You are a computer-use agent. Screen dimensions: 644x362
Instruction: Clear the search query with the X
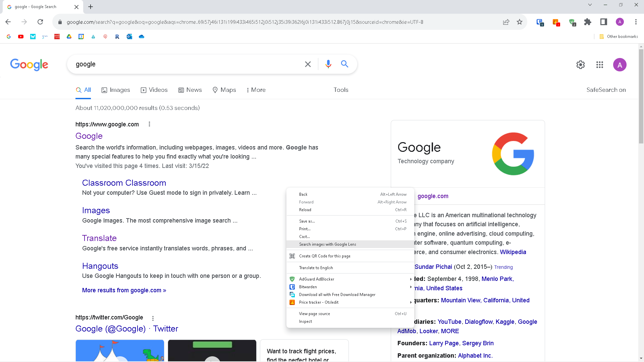point(308,64)
